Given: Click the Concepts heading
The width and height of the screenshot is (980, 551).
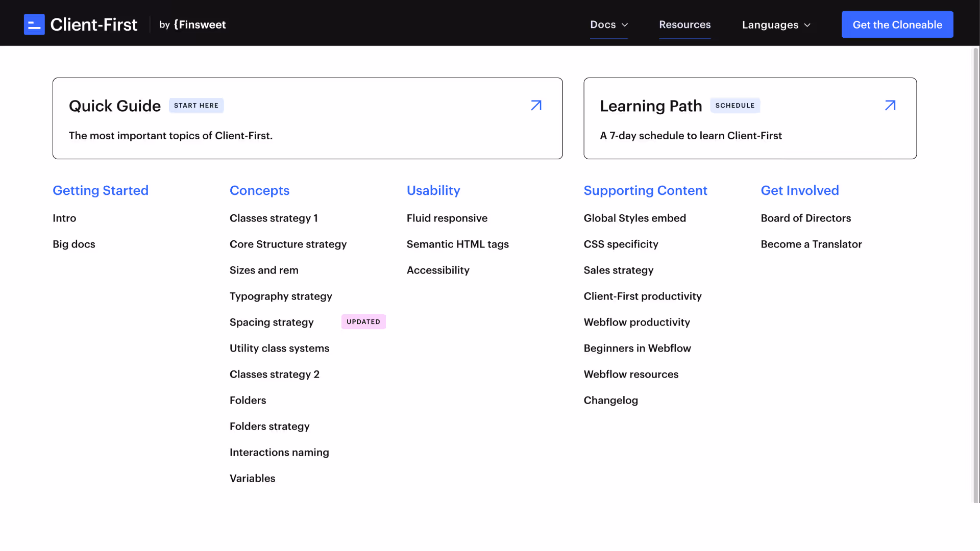Looking at the screenshot, I should [x=259, y=191].
